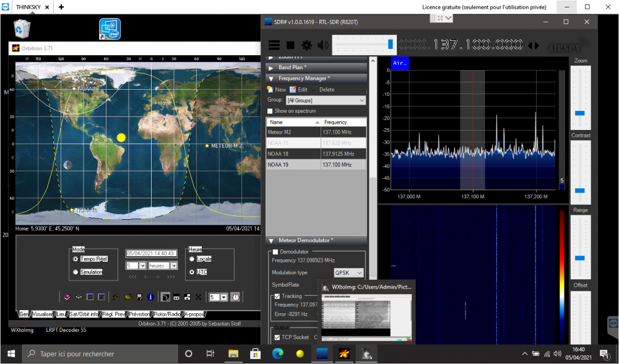Open the A-propos tab

[194, 314]
